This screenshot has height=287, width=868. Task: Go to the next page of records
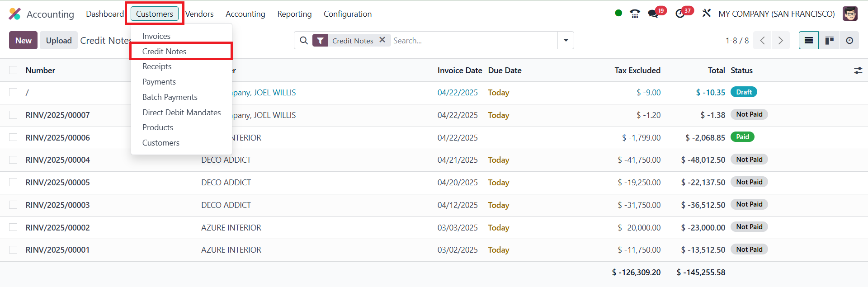pos(780,41)
